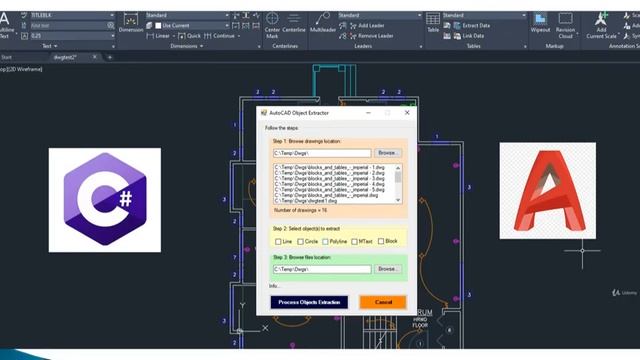Close the AutoCAD Object Extractor dialog
This screenshot has height=360, width=640.
coord(407,113)
